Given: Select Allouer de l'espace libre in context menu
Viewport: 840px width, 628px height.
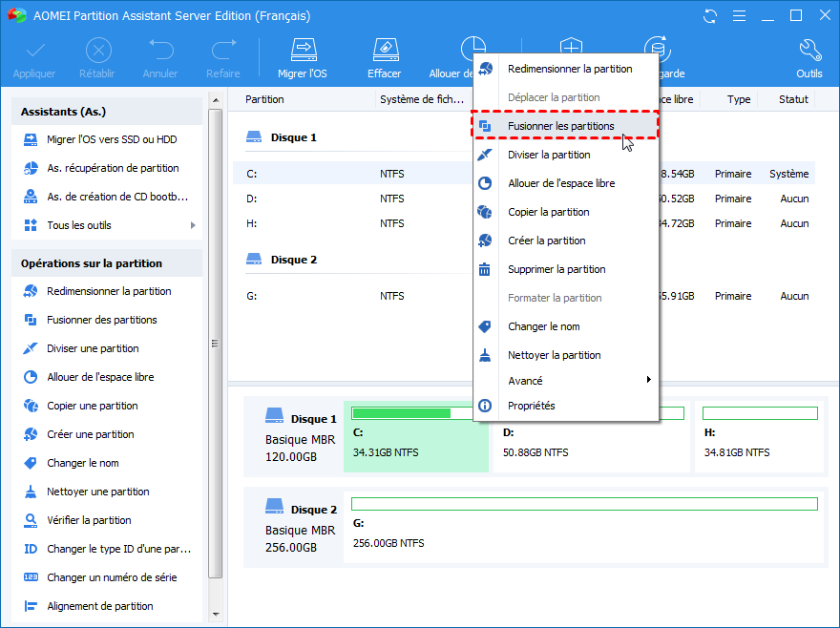Looking at the screenshot, I should pyautogui.click(x=566, y=183).
